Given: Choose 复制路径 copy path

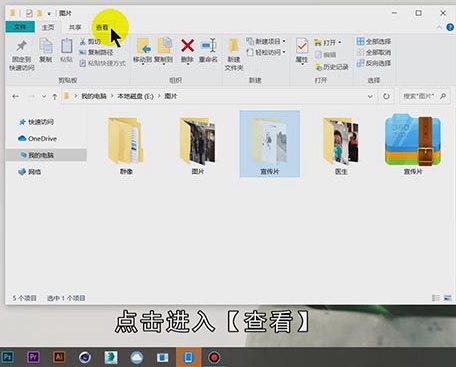Looking at the screenshot, I should 97,52.
